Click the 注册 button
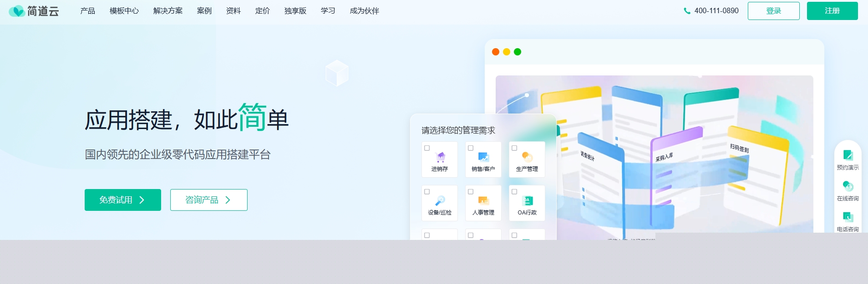Viewport: 868px width, 284px height. [832, 11]
